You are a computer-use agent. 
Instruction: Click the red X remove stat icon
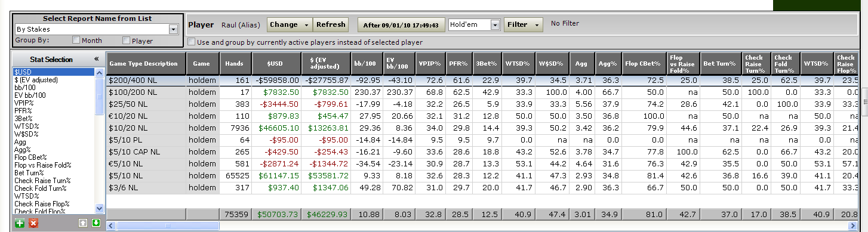[33, 222]
